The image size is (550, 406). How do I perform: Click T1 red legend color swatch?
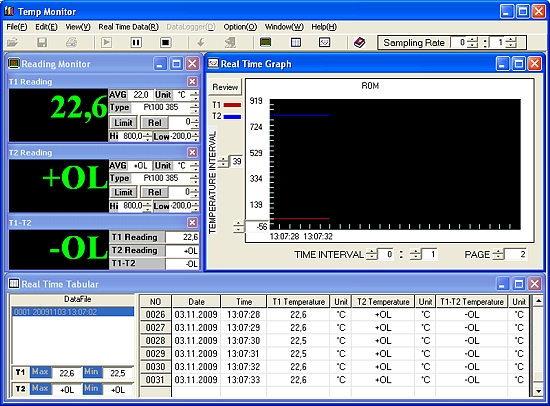tap(232, 105)
